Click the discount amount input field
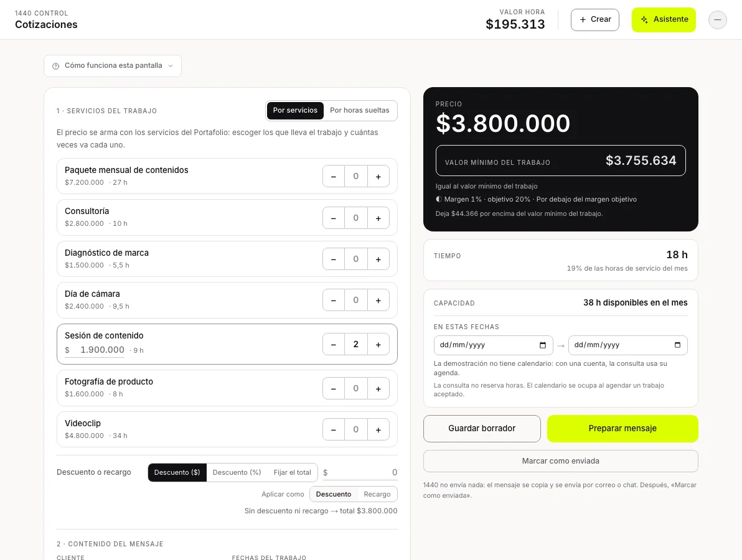The width and height of the screenshot is (742, 560). point(360,472)
